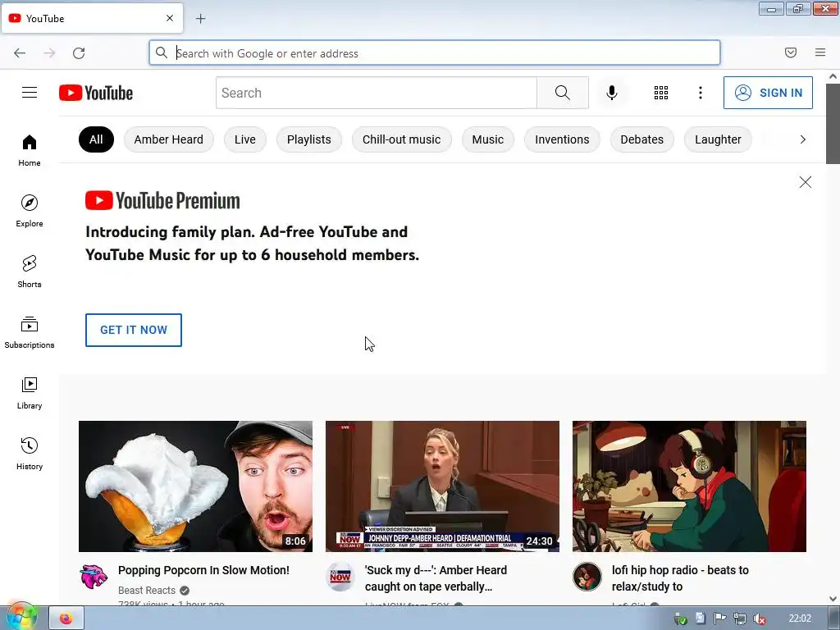Click the network tray icon
The image size is (840, 630).
pyautogui.click(x=740, y=619)
